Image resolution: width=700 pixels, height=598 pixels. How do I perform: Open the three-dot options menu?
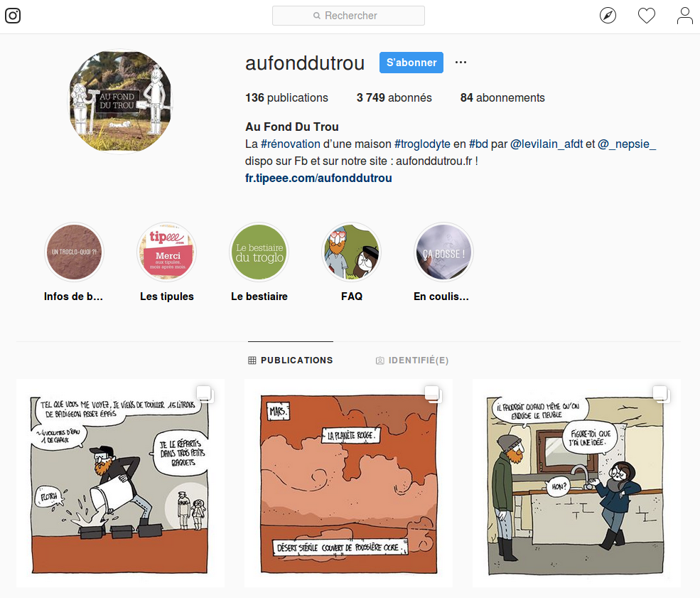[x=461, y=62]
